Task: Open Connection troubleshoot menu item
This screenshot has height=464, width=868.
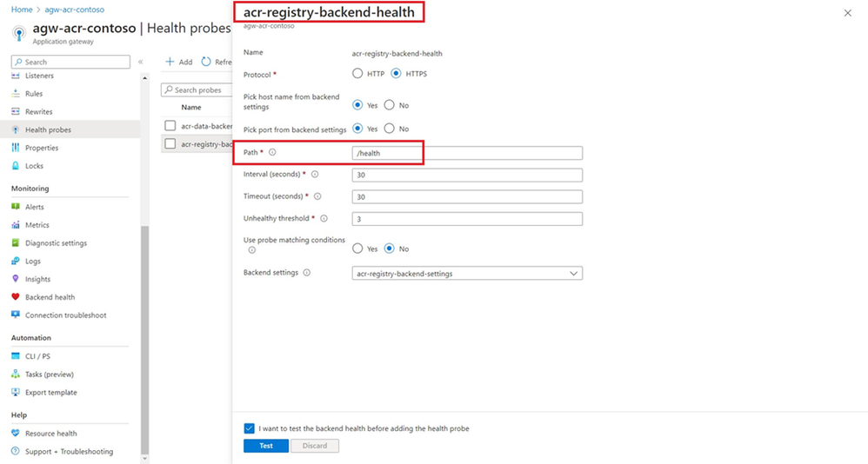Action: (66, 315)
